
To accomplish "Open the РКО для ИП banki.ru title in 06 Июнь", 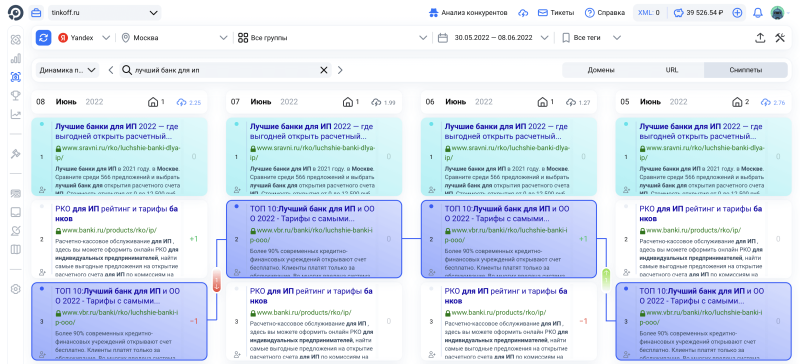I will coord(506,296).
